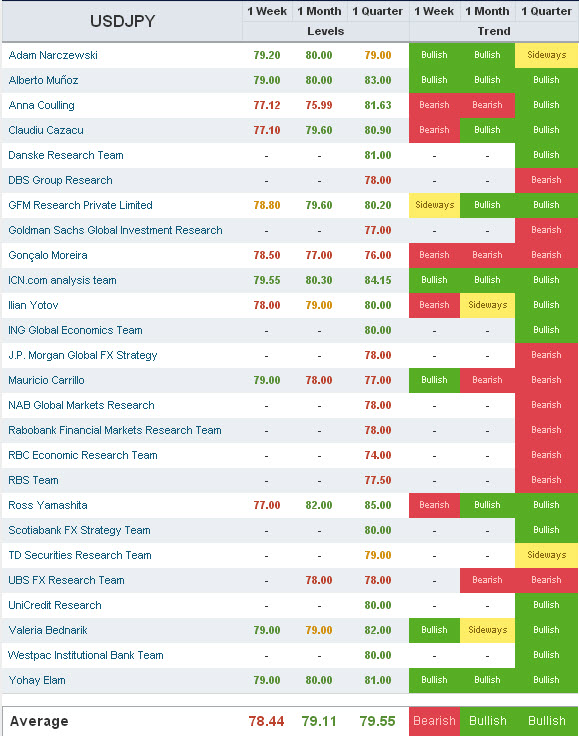Click TD Securities' Sideways quarter trend

(x=547, y=555)
